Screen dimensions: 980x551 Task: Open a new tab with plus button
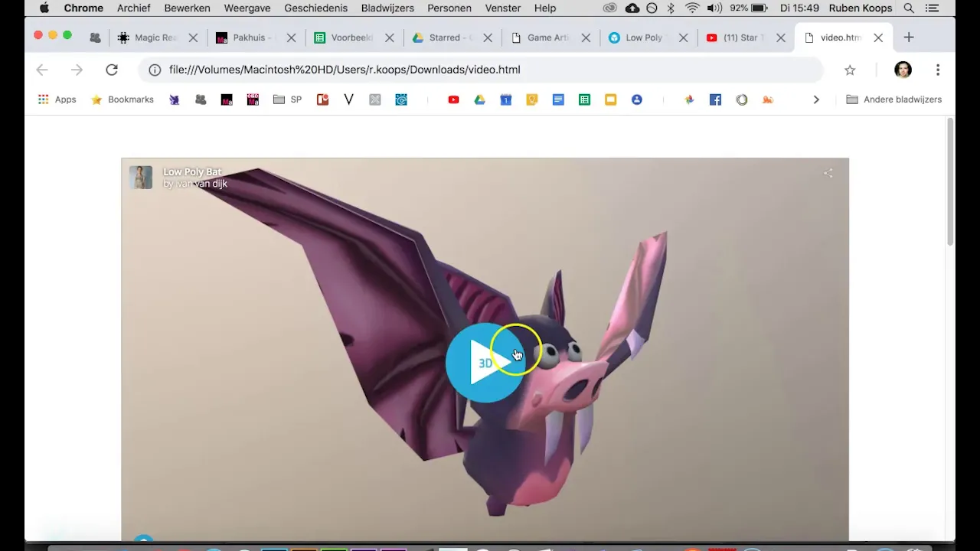pyautogui.click(x=909, y=37)
